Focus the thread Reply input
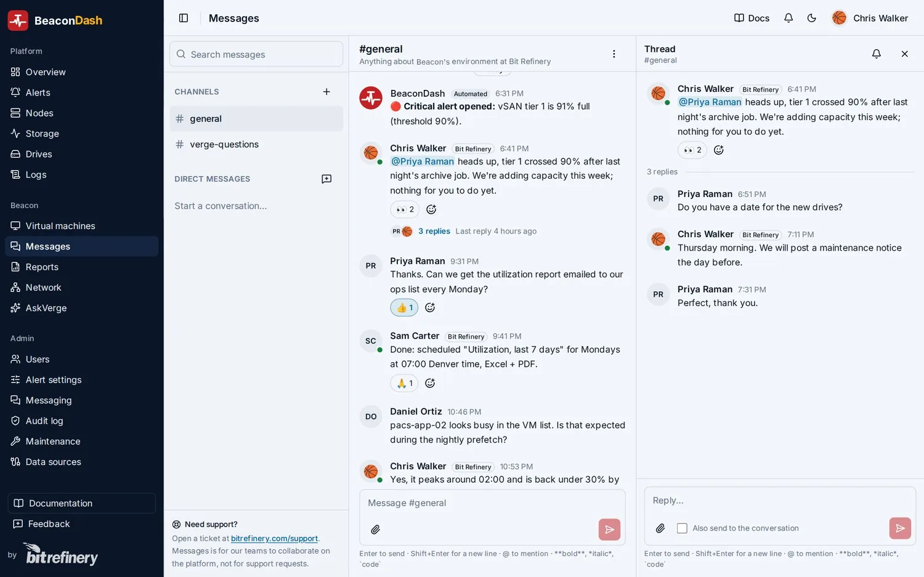Screen dimensions: 924x577 [x=780, y=501]
